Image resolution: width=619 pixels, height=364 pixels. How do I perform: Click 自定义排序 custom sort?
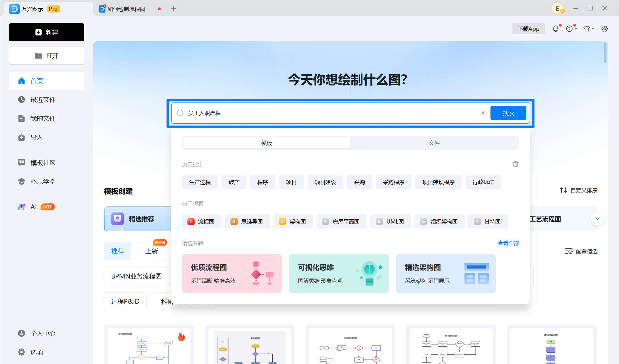(x=579, y=190)
